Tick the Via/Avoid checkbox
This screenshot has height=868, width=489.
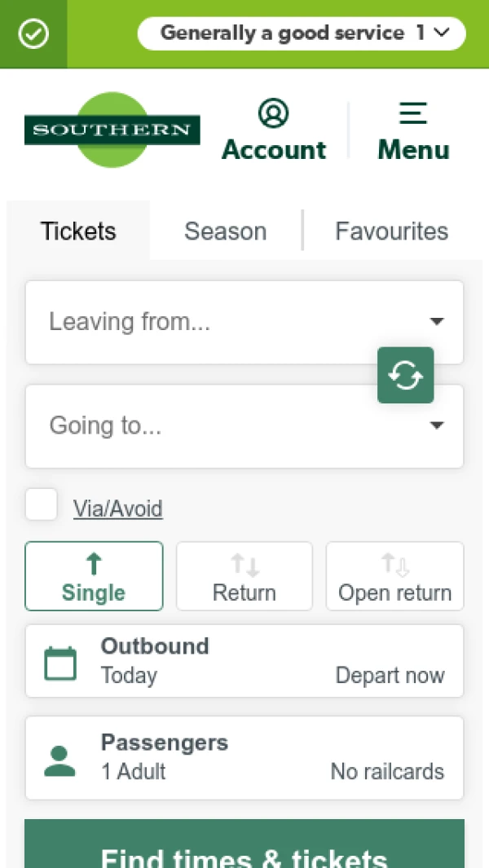click(42, 504)
